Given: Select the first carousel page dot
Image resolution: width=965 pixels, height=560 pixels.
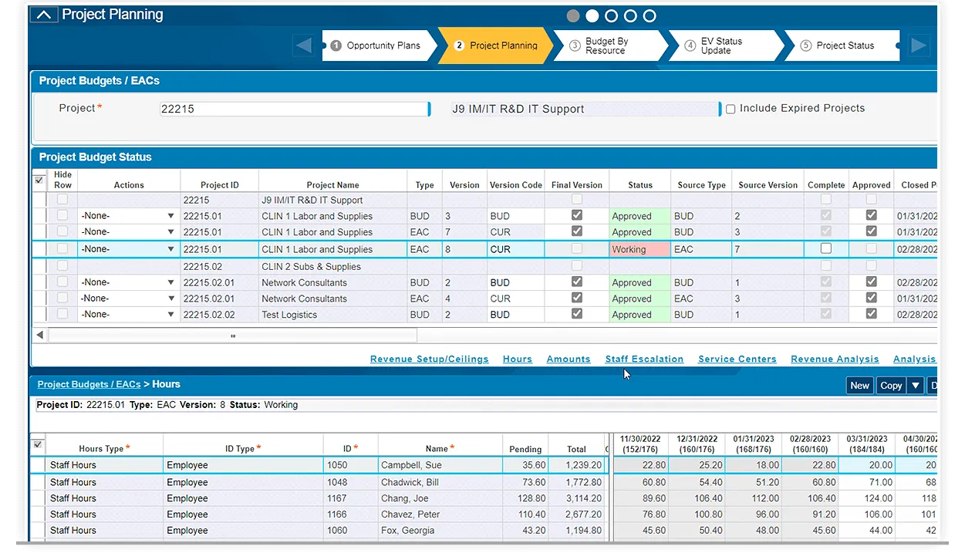Looking at the screenshot, I should coord(573,15).
